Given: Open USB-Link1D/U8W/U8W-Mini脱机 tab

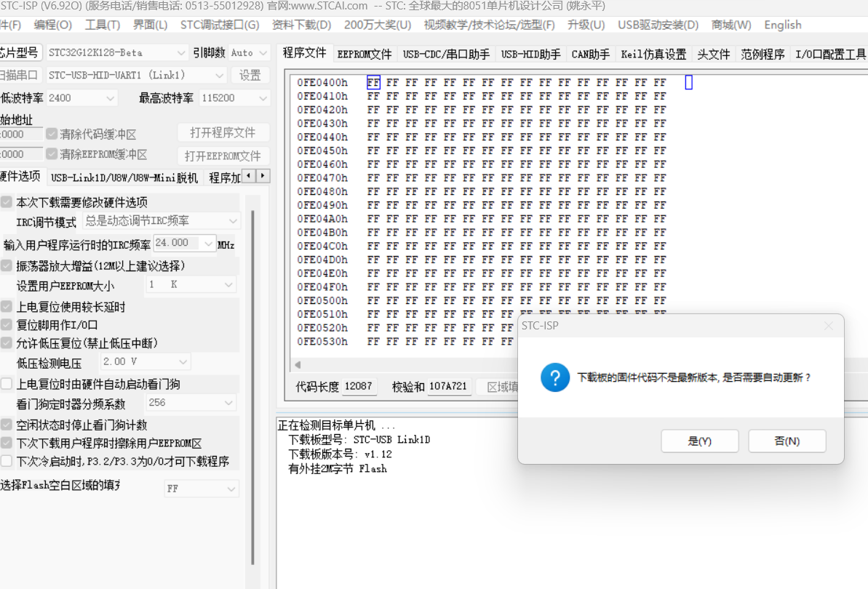Looking at the screenshot, I should click(124, 177).
